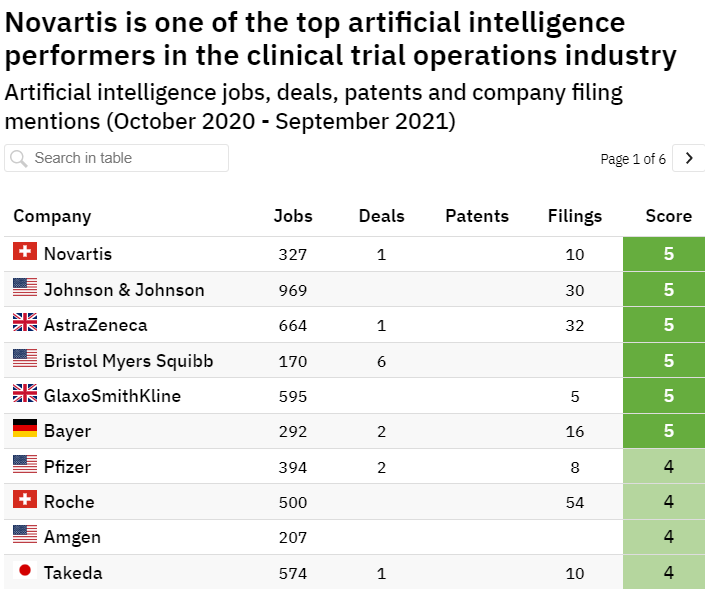Select the Bristol Myers Squibb company name

coord(128,360)
